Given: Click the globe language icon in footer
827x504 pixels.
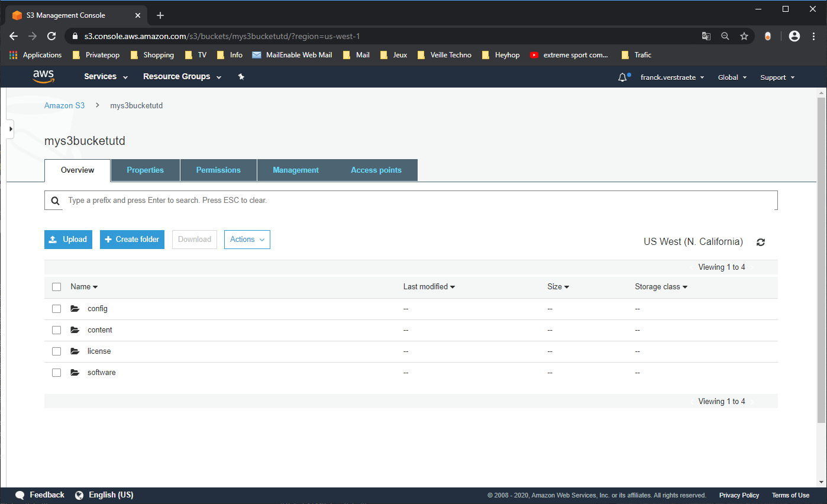Looking at the screenshot, I should tap(79, 495).
